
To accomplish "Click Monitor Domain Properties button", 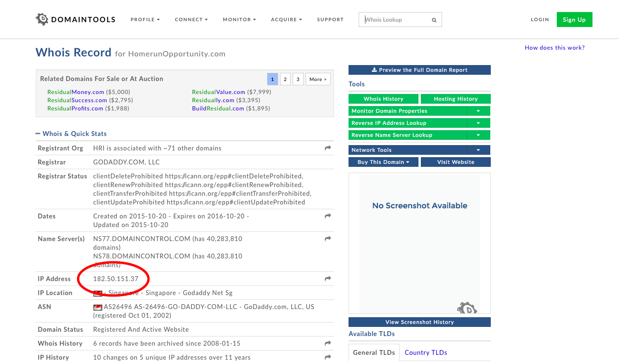I will coord(407,111).
